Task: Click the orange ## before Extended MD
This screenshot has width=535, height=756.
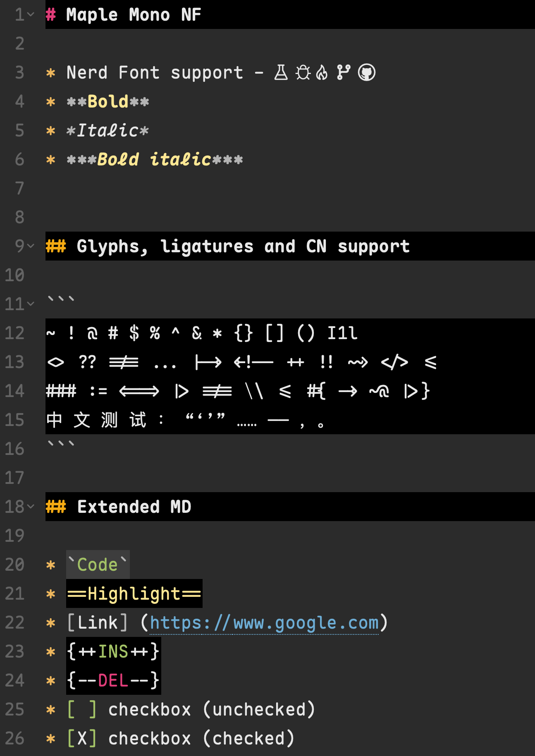Action: (x=56, y=507)
